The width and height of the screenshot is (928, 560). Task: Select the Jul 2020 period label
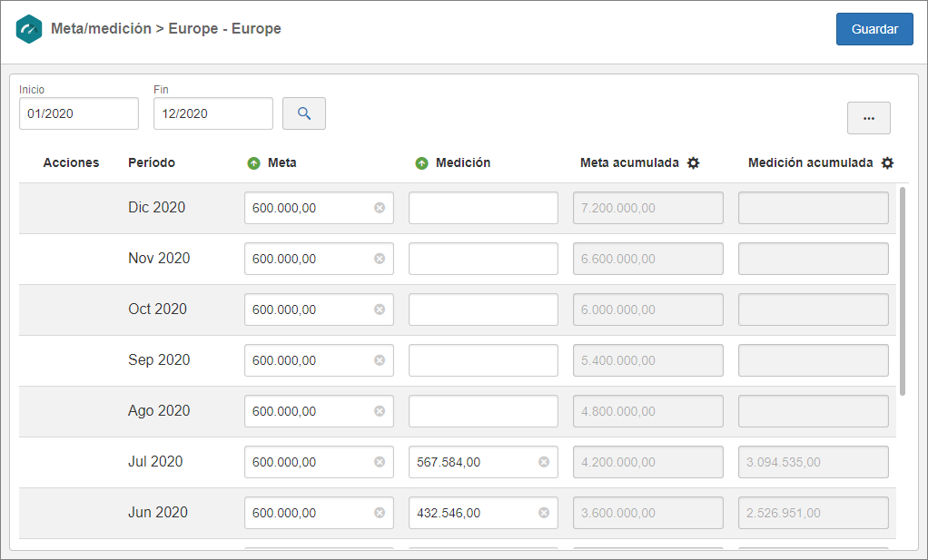click(155, 462)
